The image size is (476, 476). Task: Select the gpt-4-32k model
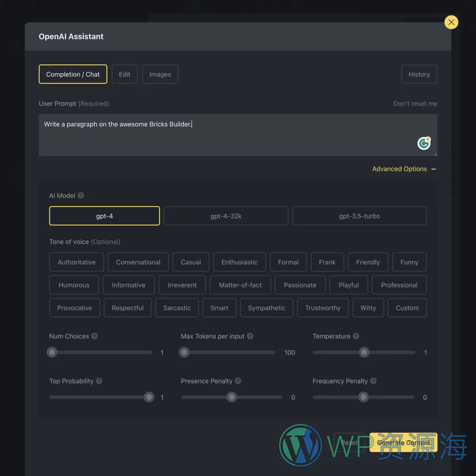pyautogui.click(x=226, y=216)
